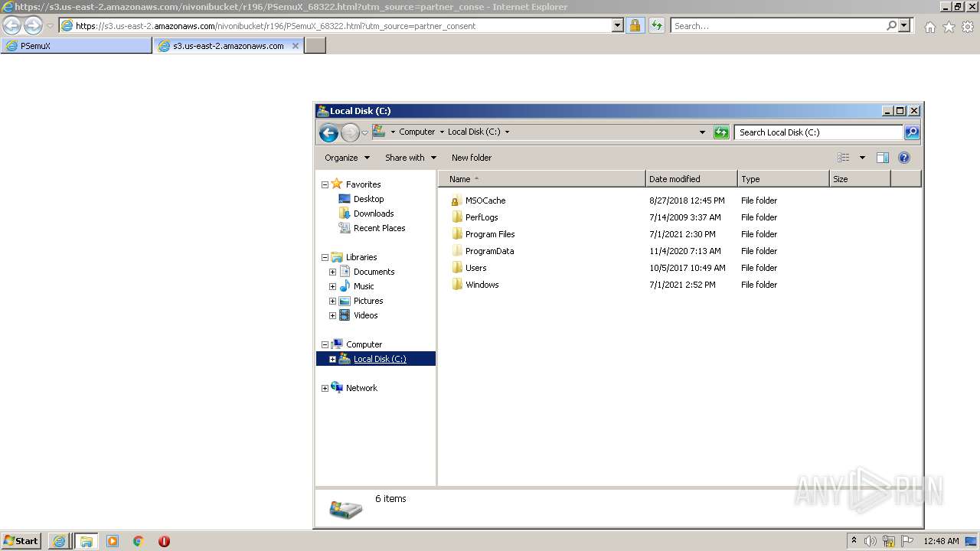
Task: Expand the Documents library
Action: [x=332, y=272]
